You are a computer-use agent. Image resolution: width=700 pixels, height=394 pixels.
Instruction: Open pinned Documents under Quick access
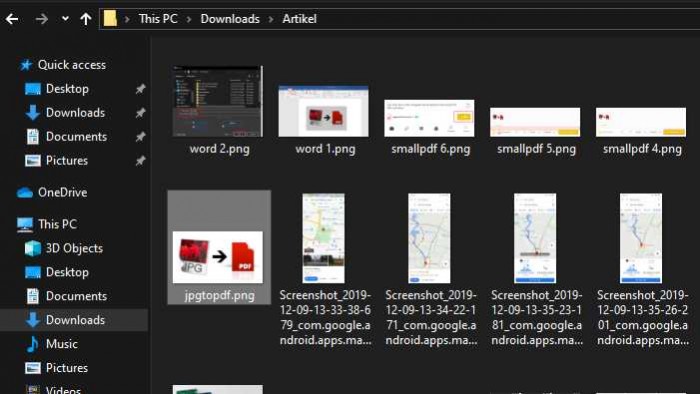click(x=76, y=137)
